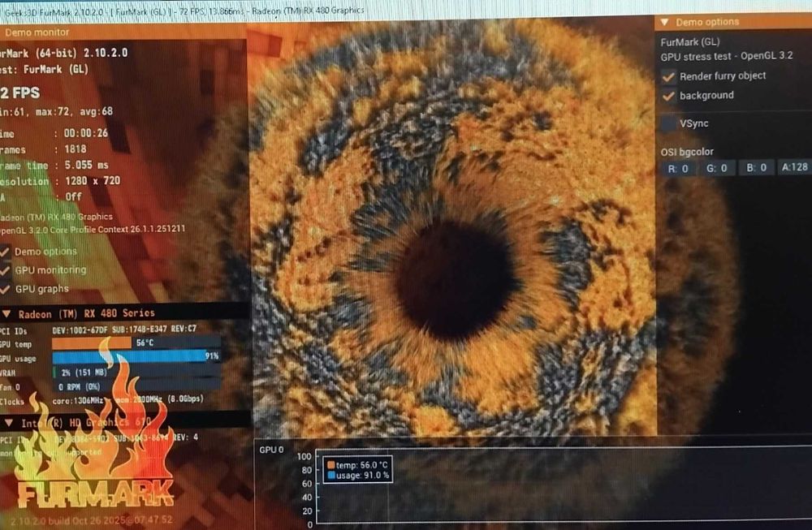This screenshot has height=530, width=812.
Task: Collapse the Radeon RX 480 Series section
Action: [6, 313]
